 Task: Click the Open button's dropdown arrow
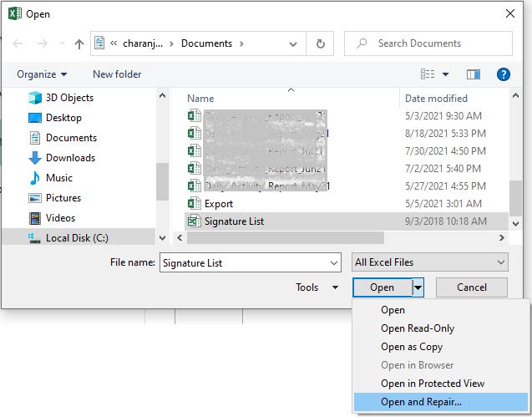click(418, 287)
